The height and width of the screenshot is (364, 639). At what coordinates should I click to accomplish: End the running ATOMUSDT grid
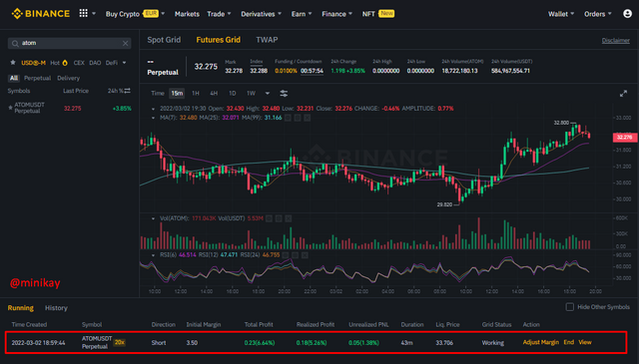568,342
